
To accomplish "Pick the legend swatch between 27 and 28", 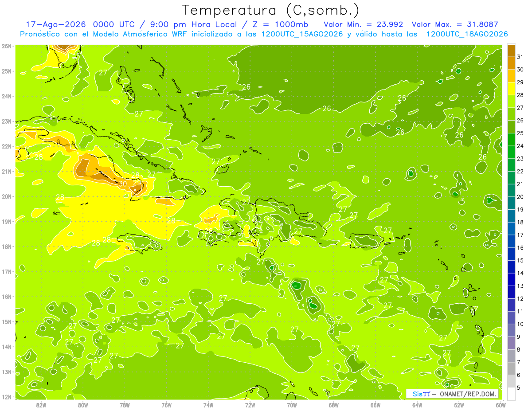I will point(511,101).
